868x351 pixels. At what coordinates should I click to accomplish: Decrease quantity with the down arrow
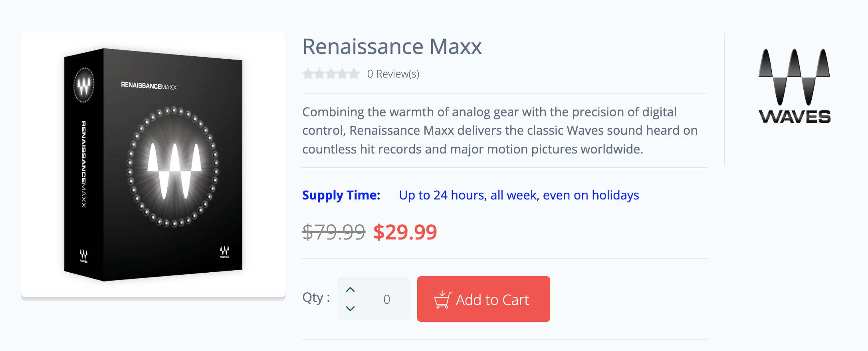(351, 309)
